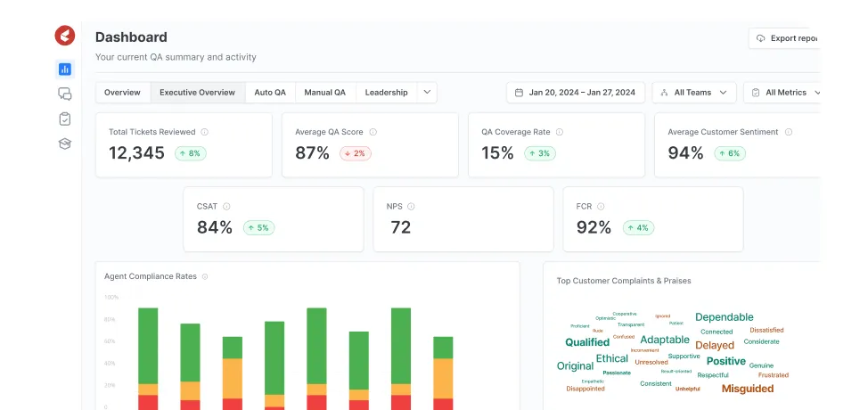The width and height of the screenshot is (868, 410).
Task: Click the 5% increase badge on CSAT
Action: click(x=258, y=227)
